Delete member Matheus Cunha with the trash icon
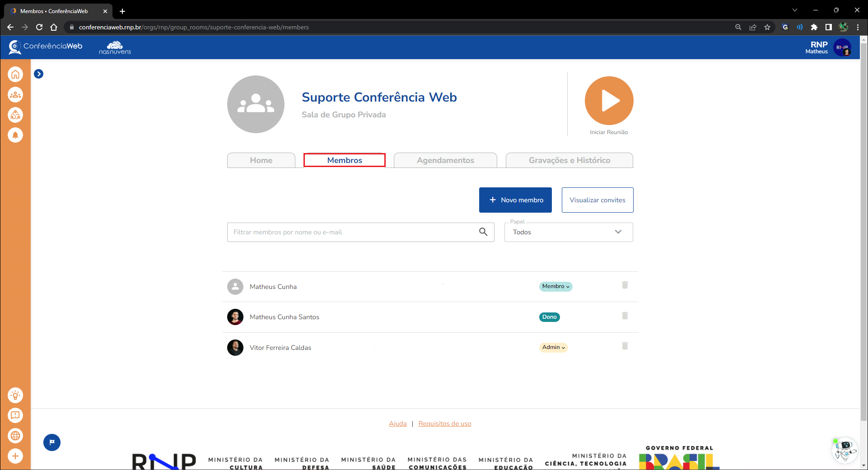 [x=625, y=285]
